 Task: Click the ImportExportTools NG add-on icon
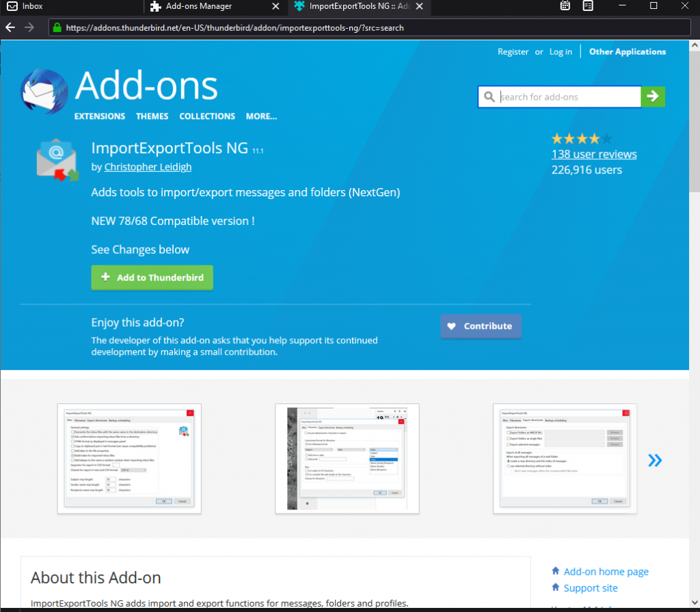coord(57,160)
